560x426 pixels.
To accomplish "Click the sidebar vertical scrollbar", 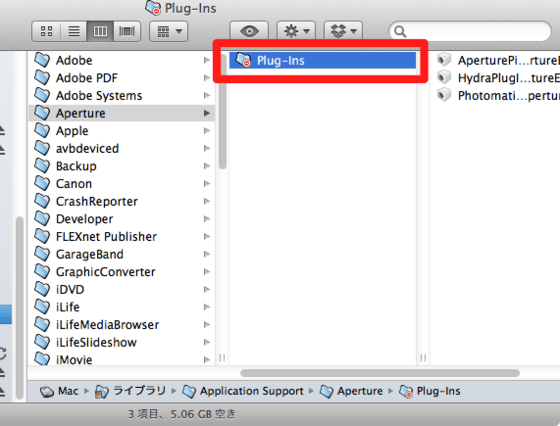I will coord(20,308).
